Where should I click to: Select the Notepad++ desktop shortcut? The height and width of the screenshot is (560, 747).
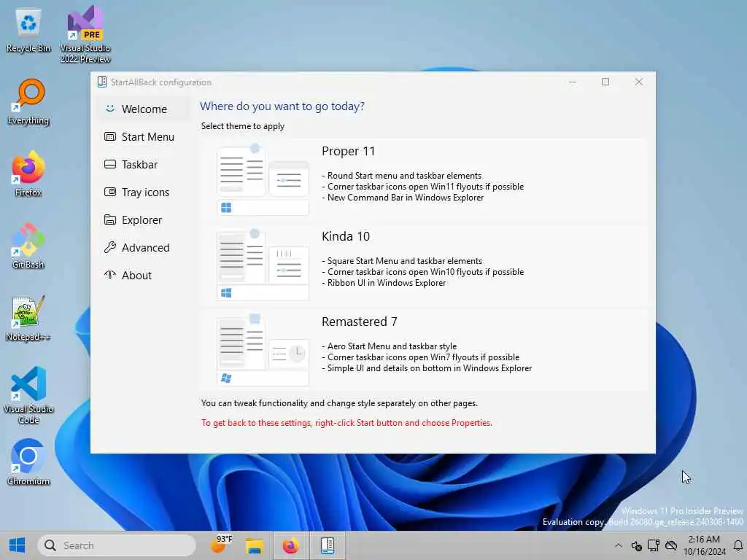point(28,318)
